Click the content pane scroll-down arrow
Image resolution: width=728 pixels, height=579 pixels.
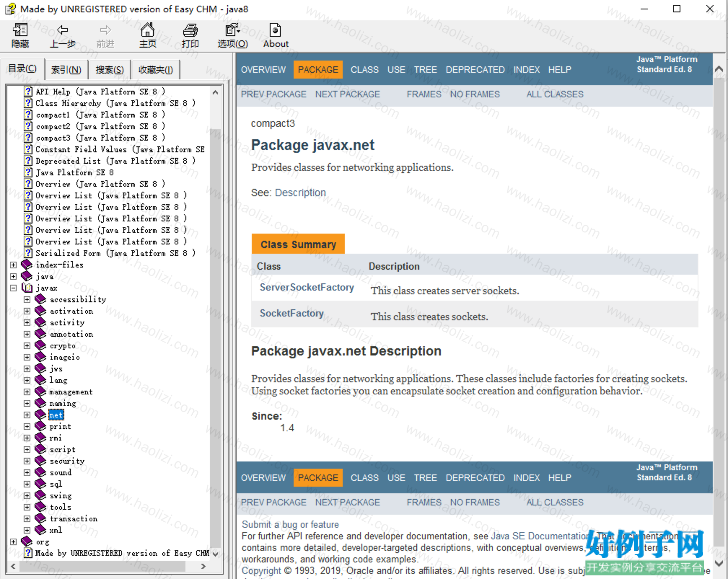719,563
